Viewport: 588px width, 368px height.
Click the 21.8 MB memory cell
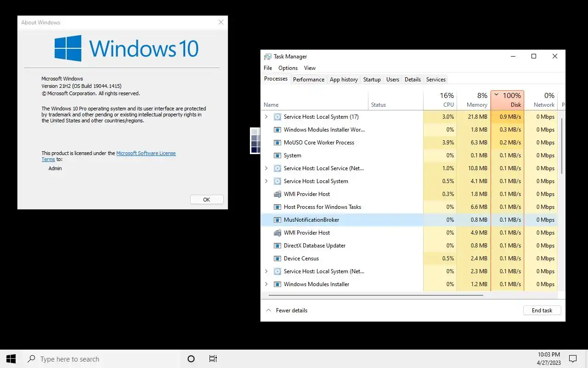tap(474, 117)
